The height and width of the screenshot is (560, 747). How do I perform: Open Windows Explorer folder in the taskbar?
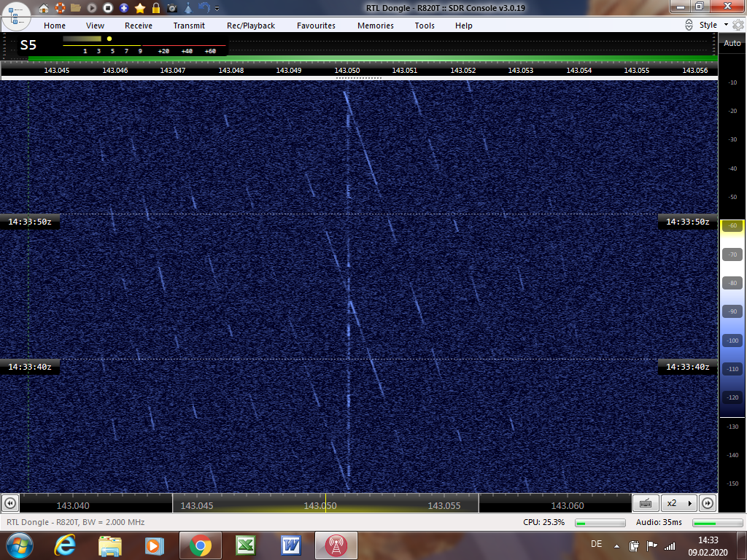click(110, 545)
